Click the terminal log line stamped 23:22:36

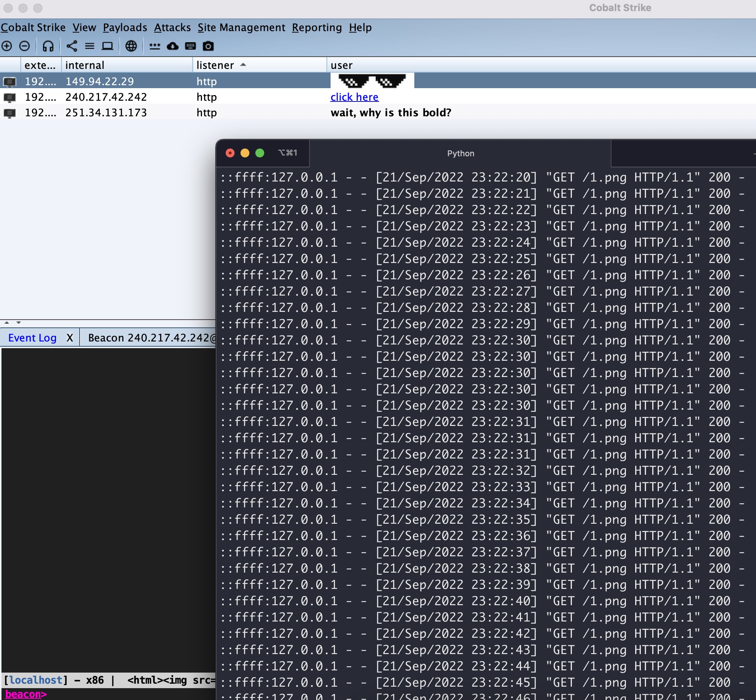click(483, 536)
